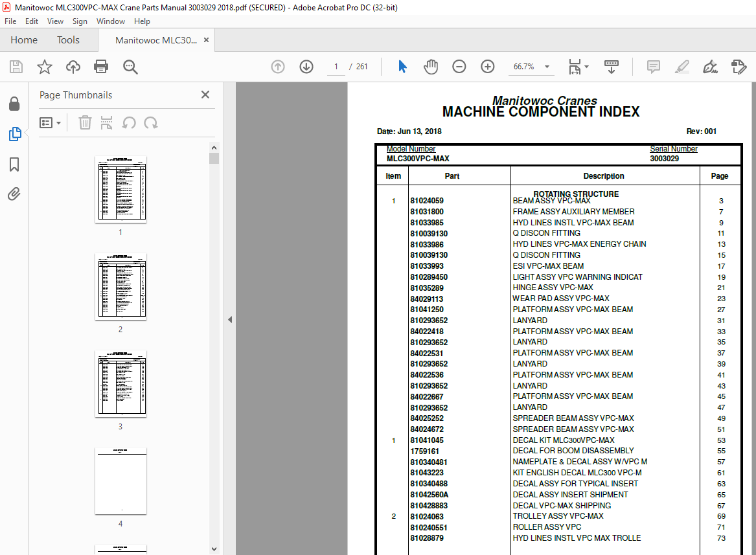Rotate pages clockwise
The image size is (756, 555).
[150, 123]
